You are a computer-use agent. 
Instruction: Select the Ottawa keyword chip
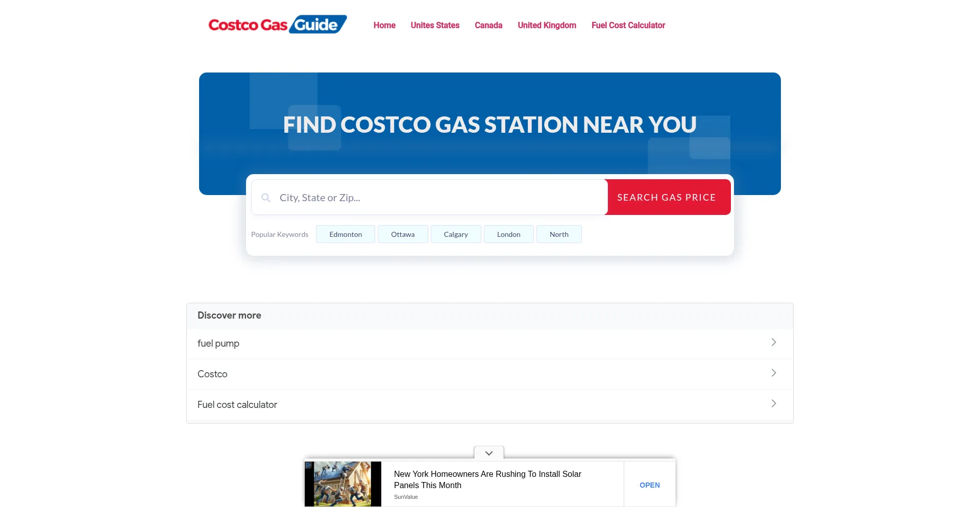click(x=403, y=234)
